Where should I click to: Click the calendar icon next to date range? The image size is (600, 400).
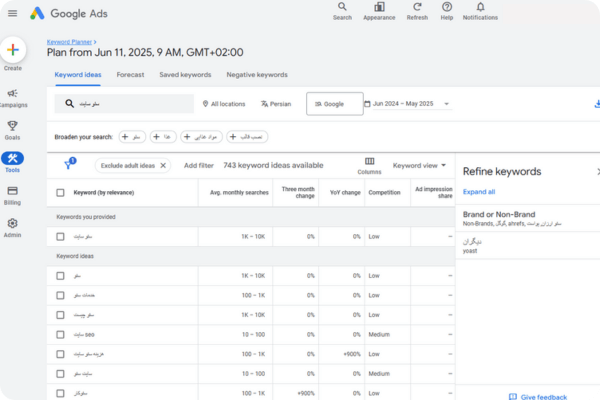[367, 104]
